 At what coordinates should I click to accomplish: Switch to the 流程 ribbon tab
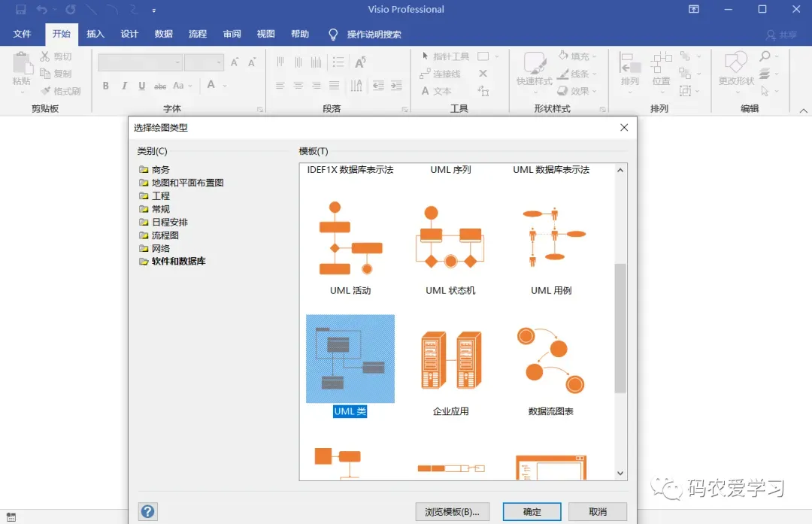click(197, 34)
